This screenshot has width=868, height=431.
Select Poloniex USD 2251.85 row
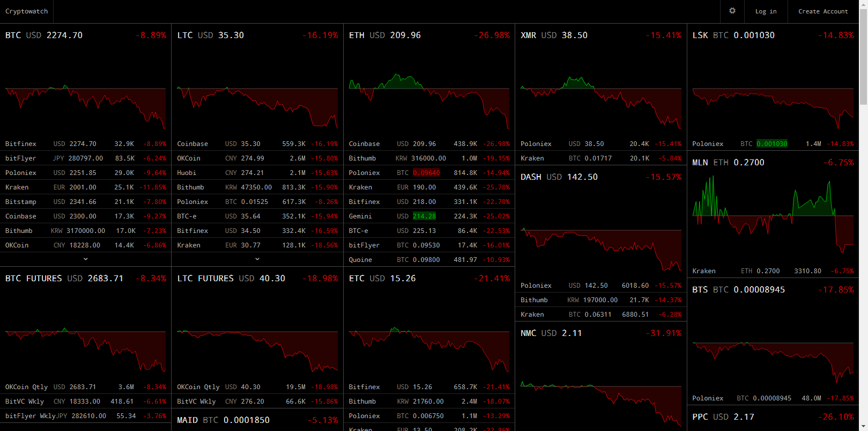coord(86,173)
